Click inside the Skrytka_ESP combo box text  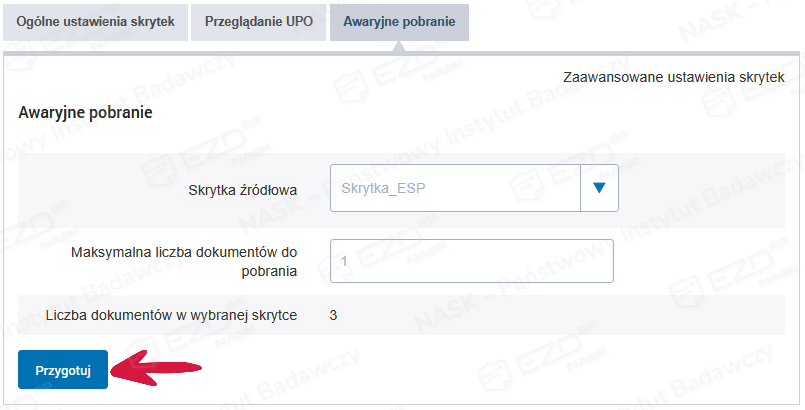[455, 188]
